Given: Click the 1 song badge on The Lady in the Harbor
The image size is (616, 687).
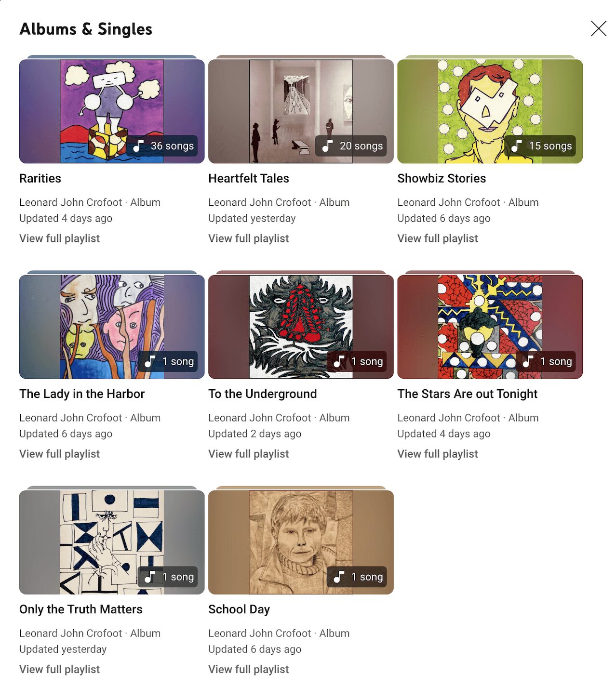Looking at the screenshot, I should (x=168, y=361).
